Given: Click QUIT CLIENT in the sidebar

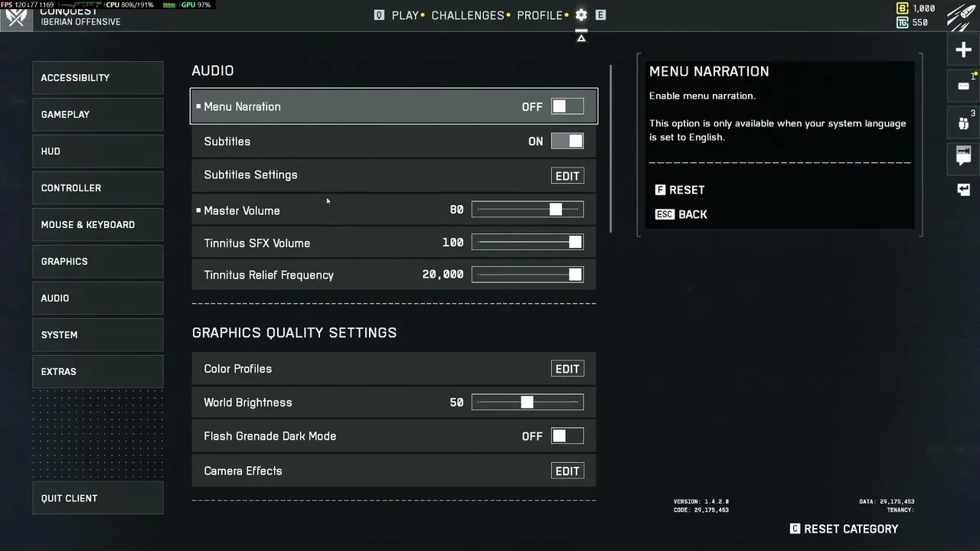Looking at the screenshot, I should click(x=98, y=498).
